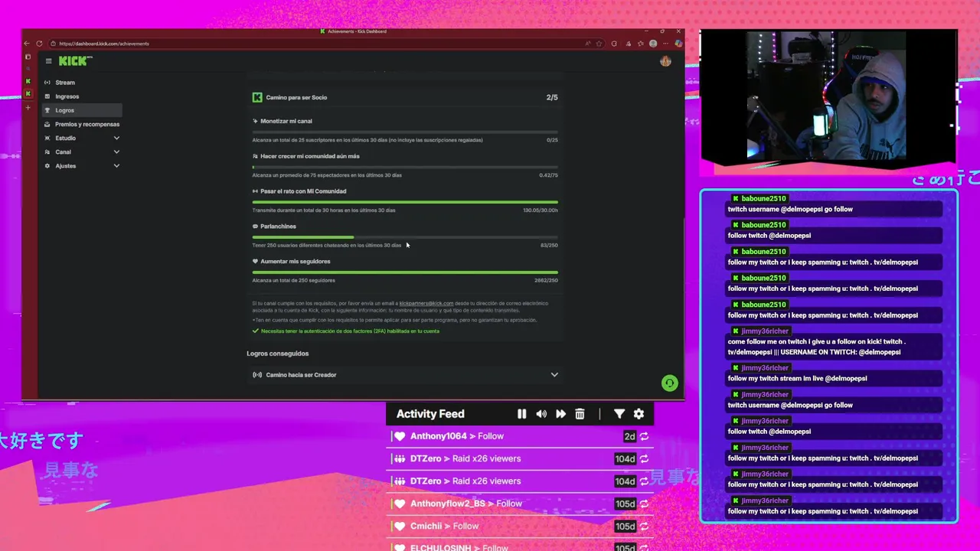Click heart icon beside Cmichii
Viewport: 980px width, 551px height.
click(x=399, y=527)
